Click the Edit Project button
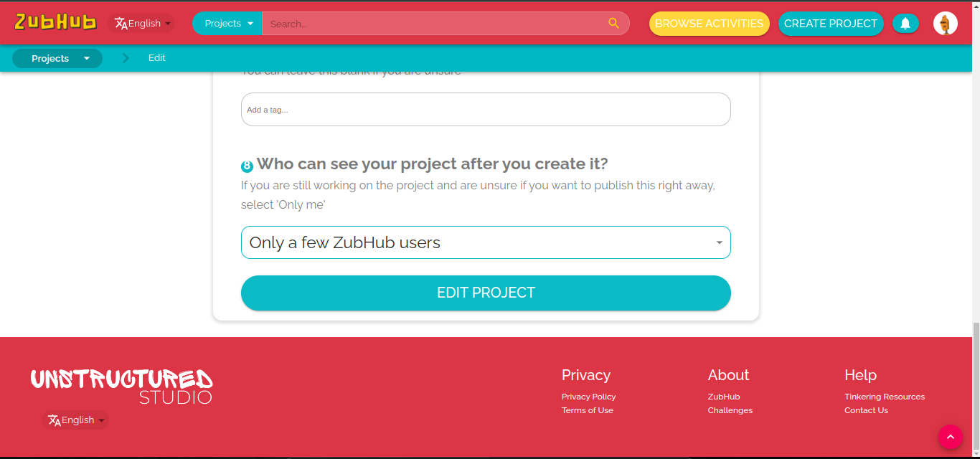The width and height of the screenshot is (980, 459). coord(486,293)
